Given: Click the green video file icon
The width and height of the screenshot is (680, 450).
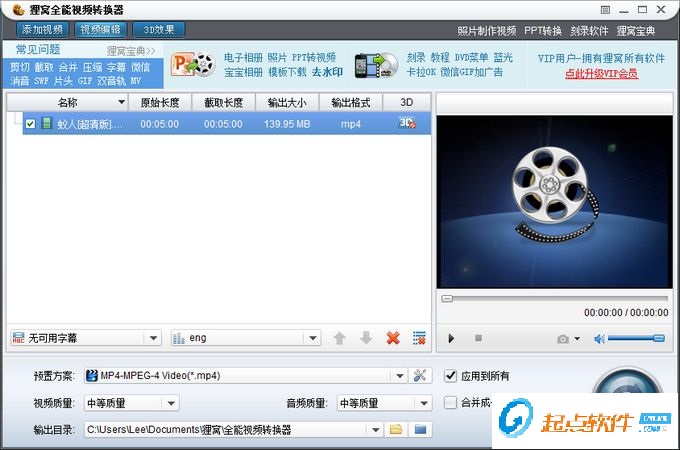Looking at the screenshot, I should pos(46,124).
